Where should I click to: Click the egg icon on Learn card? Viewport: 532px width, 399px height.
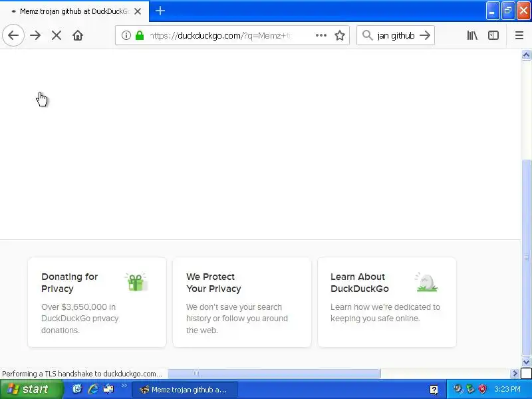click(426, 282)
